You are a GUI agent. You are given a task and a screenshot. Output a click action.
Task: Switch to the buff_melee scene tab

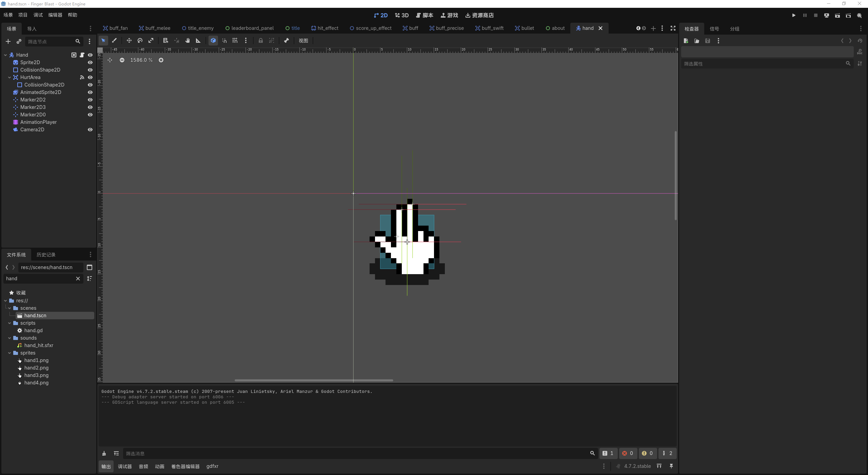[x=154, y=28]
